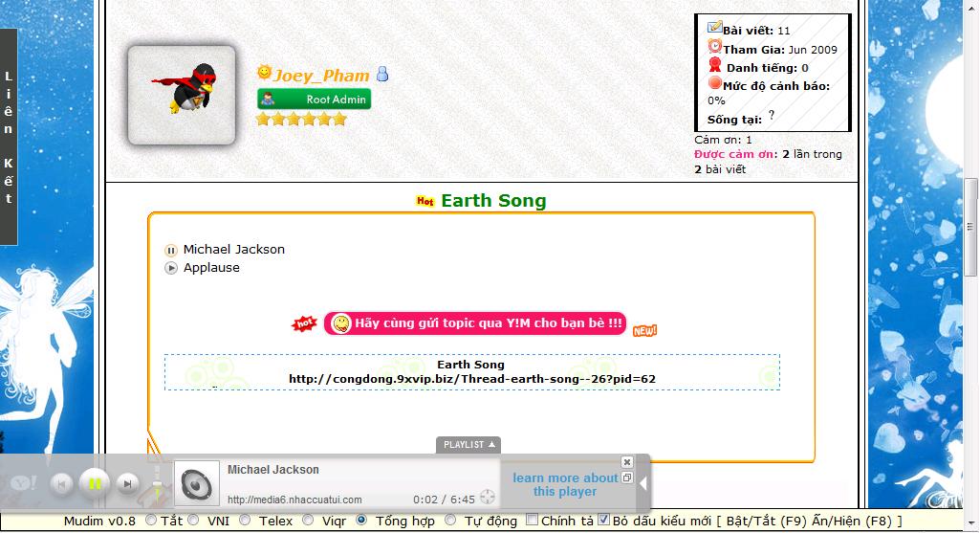
Task: Select the Tắt radio button
Action: point(151,521)
